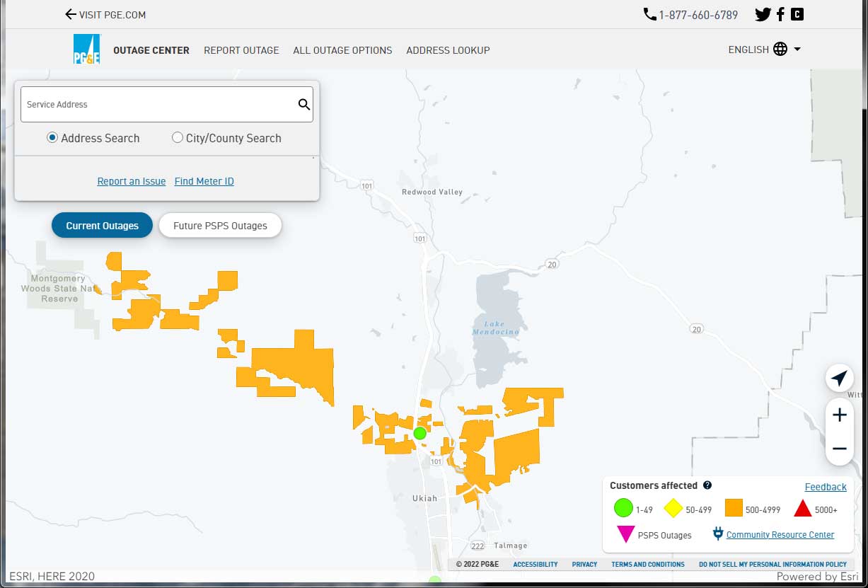Click the locate me arrow button
This screenshot has height=588, width=868.
tap(839, 379)
